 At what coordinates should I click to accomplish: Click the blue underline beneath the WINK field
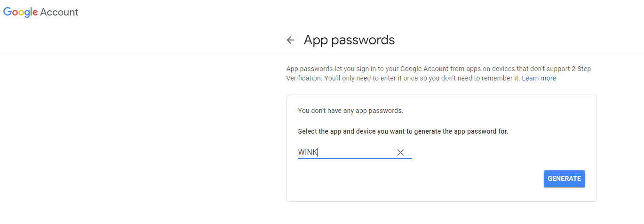355,159
